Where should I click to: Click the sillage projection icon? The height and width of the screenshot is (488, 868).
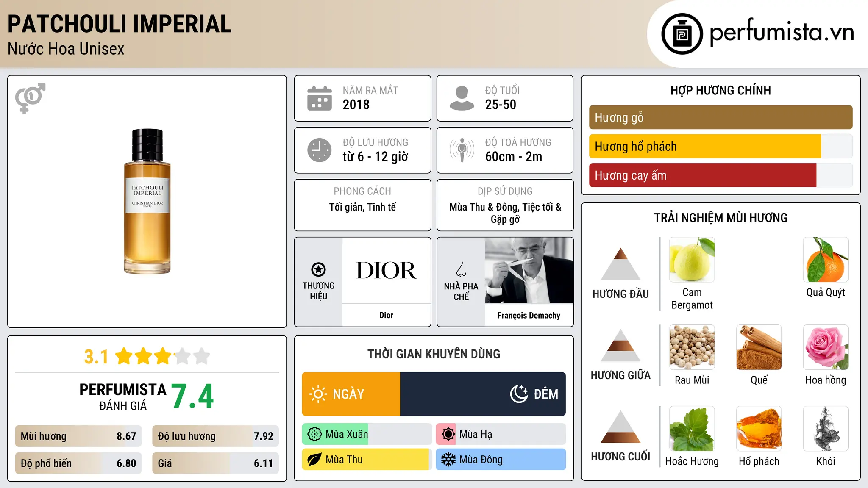click(462, 150)
